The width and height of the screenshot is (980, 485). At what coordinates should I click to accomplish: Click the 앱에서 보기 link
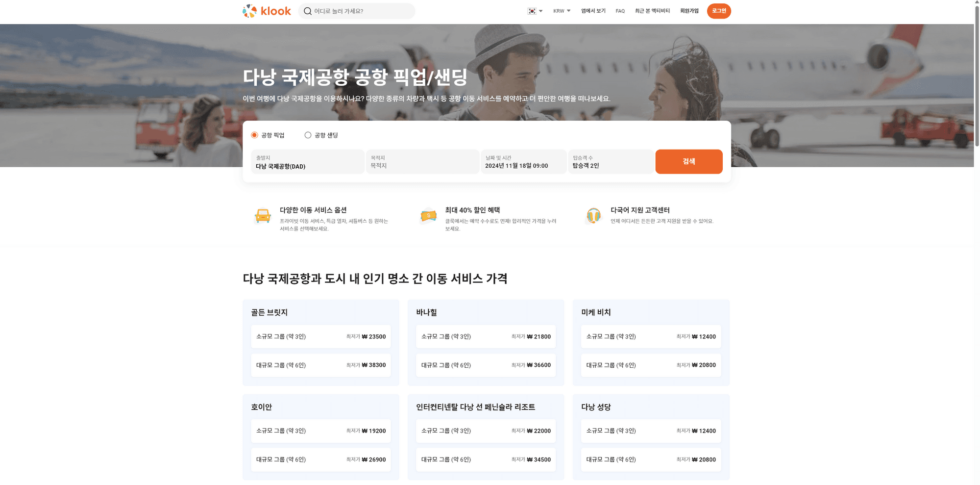593,11
